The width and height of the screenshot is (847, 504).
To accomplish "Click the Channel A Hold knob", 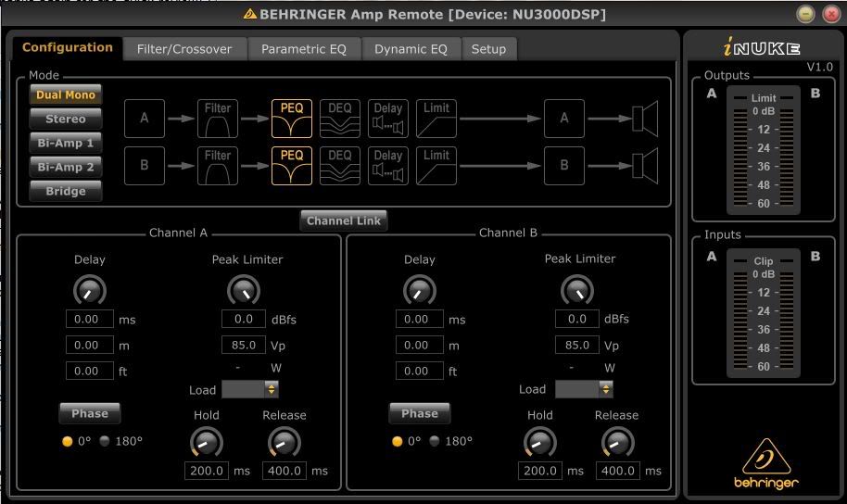I will tap(207, 443).
